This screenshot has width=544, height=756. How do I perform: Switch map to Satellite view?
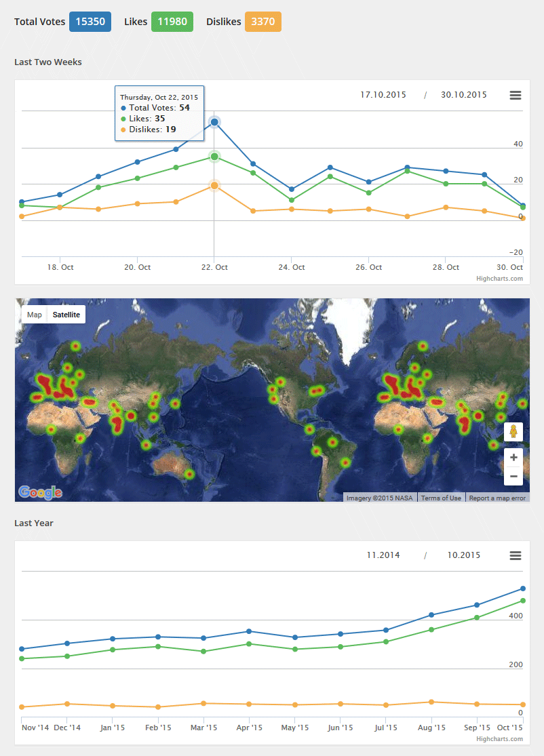(66, 315)
